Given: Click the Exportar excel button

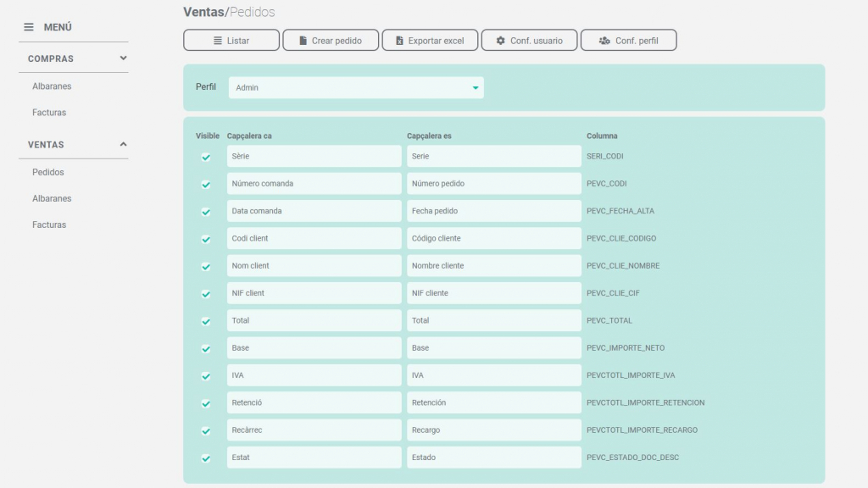Looking at the screenshot, I should [430, 41].
